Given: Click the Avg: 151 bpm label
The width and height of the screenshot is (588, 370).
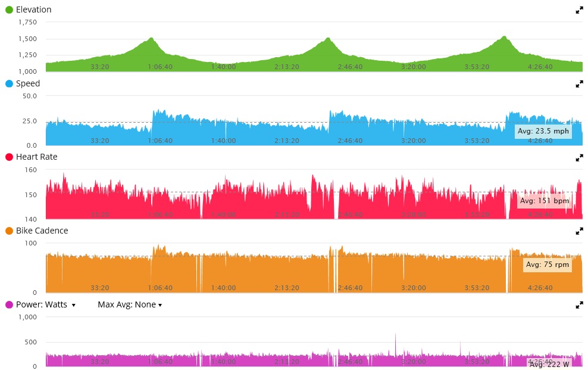Looking at the screenshot, I should pos(544,201).
